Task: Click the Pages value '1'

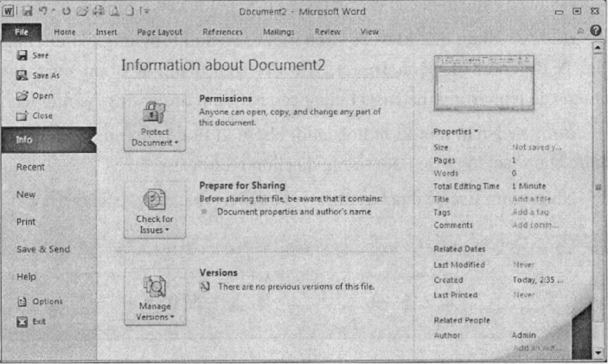Action: pos(514,160)
